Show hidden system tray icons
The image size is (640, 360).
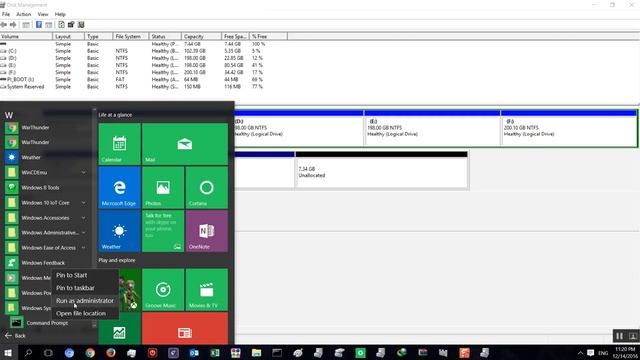click(x=580, y=353)
